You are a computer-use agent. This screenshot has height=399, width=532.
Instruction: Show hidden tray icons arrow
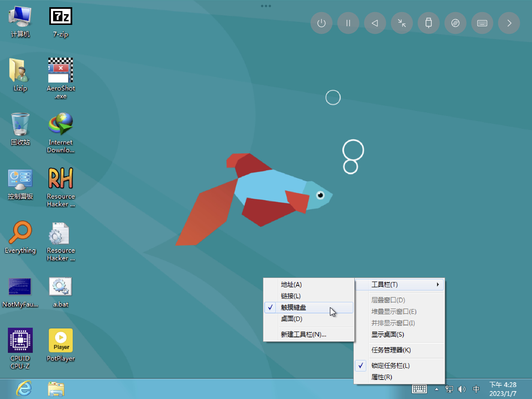click(437, 389)
